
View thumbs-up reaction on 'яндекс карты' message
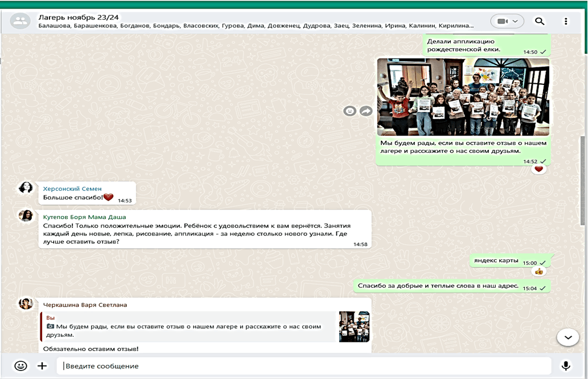539,271
